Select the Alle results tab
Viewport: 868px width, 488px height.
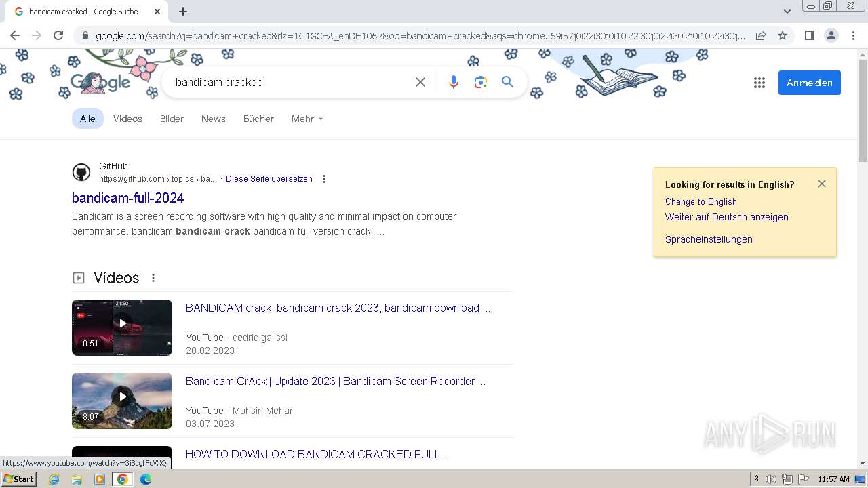(x=87, y=119)
